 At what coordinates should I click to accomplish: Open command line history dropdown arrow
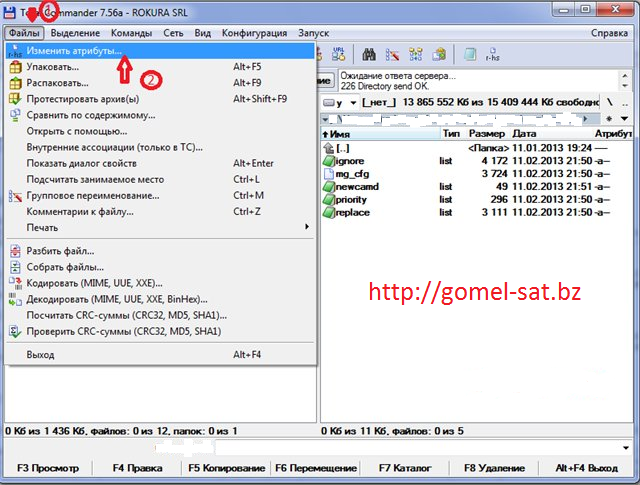pos(626,448)
